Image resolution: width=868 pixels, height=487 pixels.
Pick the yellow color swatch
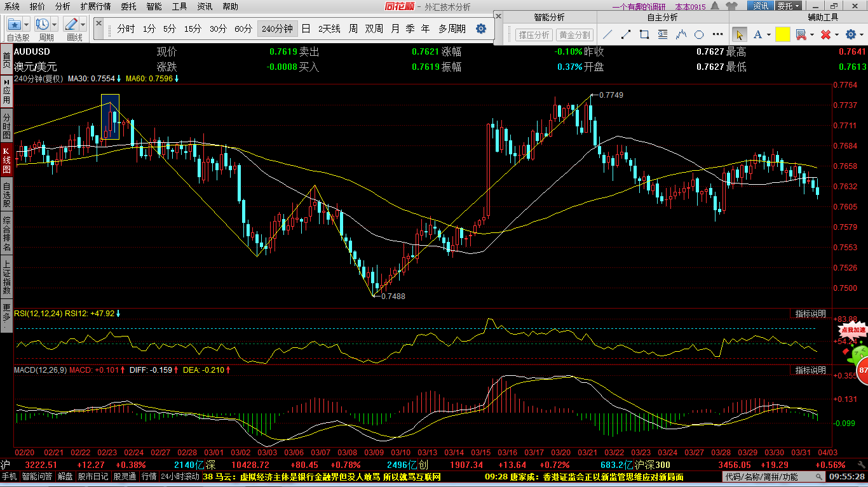pyautogui.click(x=782, y=34)
